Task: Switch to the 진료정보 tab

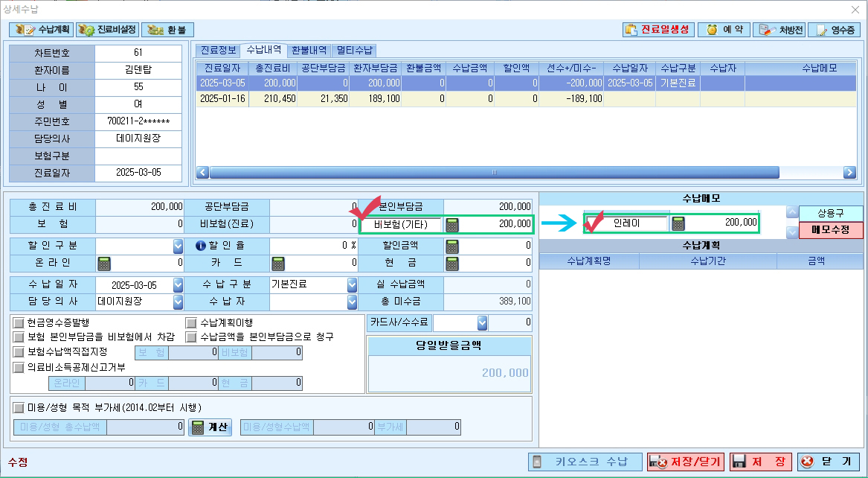Action: point(217,50)
